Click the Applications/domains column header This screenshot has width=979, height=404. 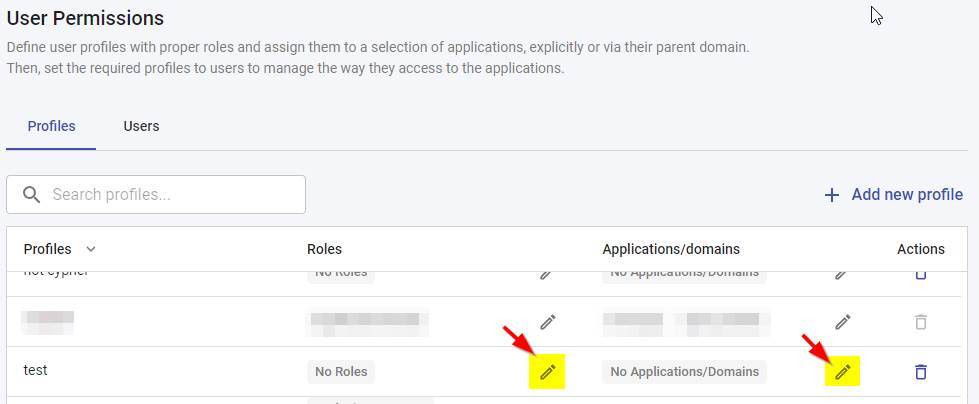[x=671, y=249]
